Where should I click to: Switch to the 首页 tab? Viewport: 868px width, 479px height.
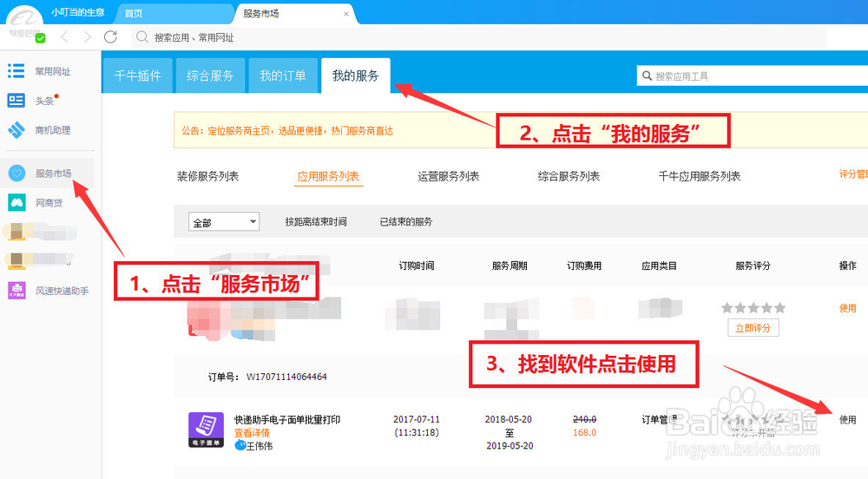134,13
